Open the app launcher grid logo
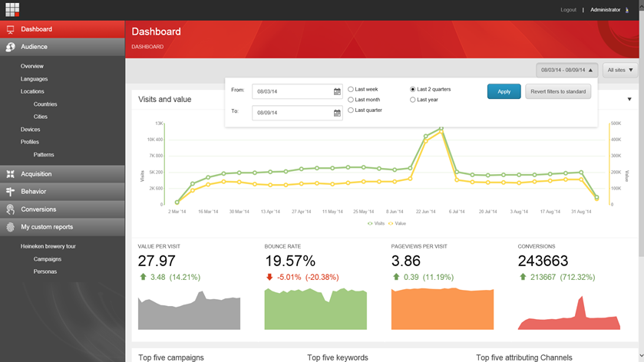 (12, 9)
